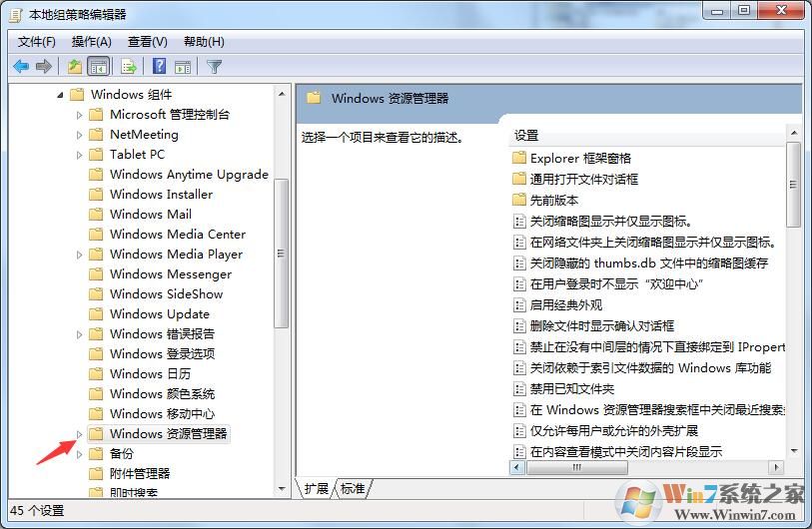Click the Export list toolbar icon
The width and height of the screenshot is (812, 529).
coord(129,66)
